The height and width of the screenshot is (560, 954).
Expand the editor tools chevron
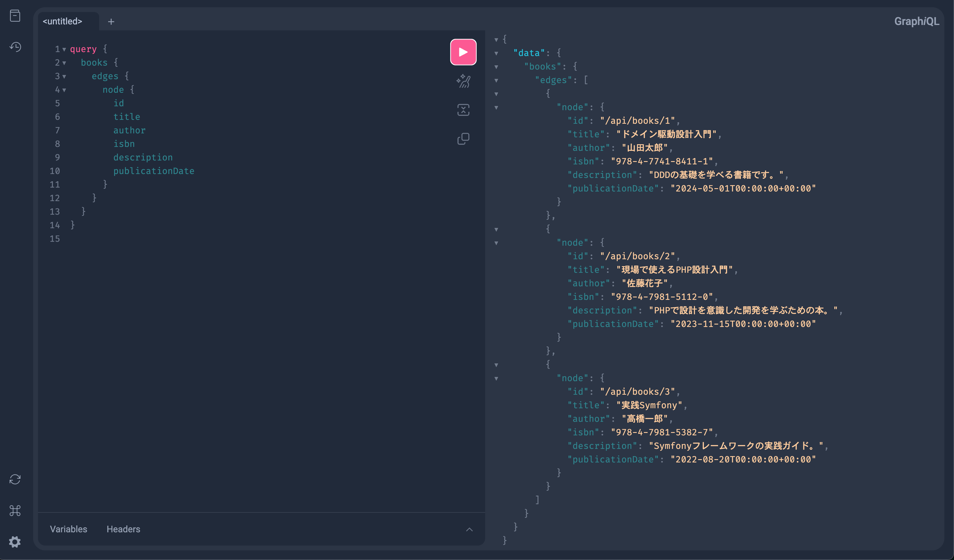[469, 529]
